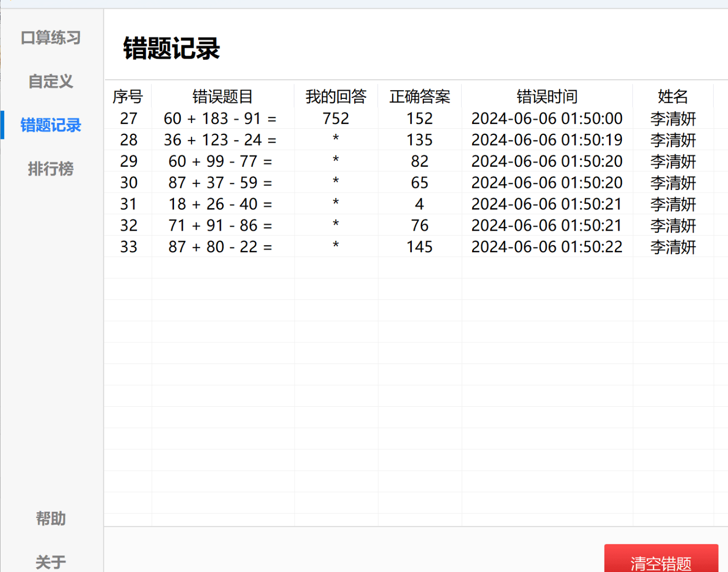728x572 pixels.
Task: Open the 帮助 help page
Action: pyautogui.click(x=51, y=518)
